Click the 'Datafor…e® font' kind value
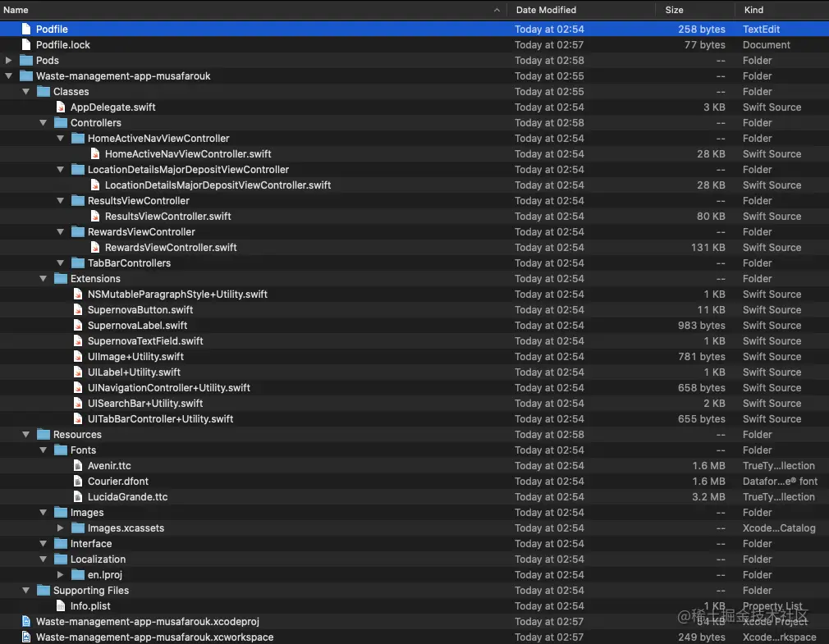 (780, 482)
